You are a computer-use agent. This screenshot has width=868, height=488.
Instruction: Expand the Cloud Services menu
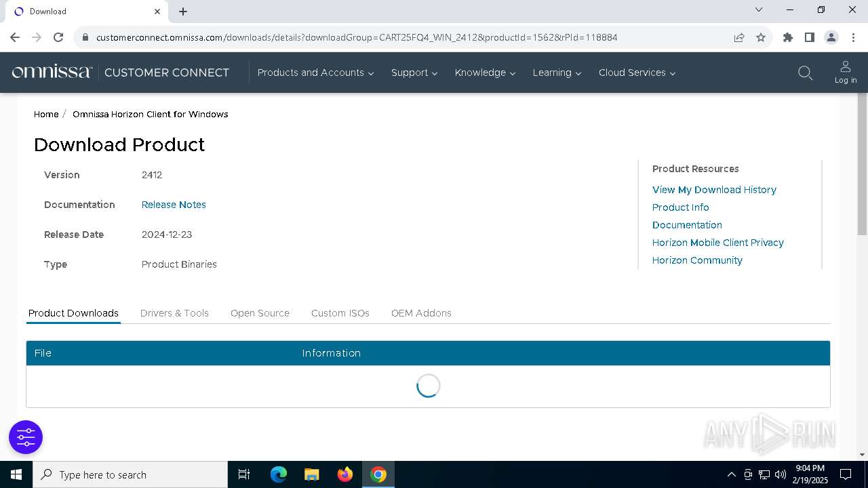pyautogui.click(x=637, y=73)
